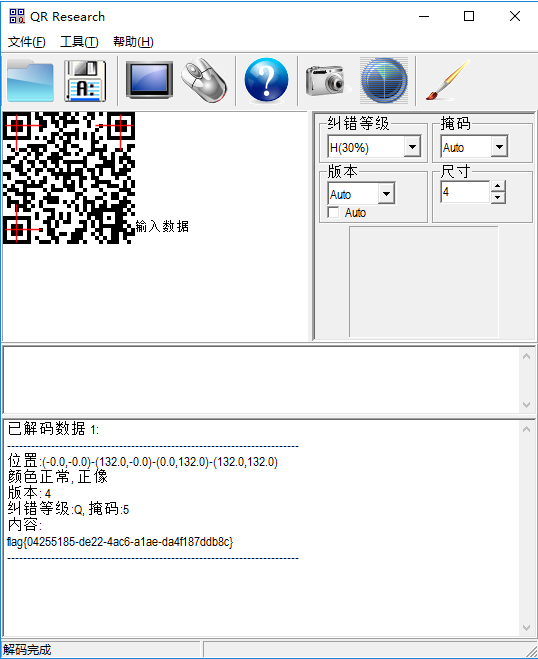Viewport: 538px width, 659px height.
Task: Click the QR code image preview
Action: pyautogui.click(x=69, y=178)
